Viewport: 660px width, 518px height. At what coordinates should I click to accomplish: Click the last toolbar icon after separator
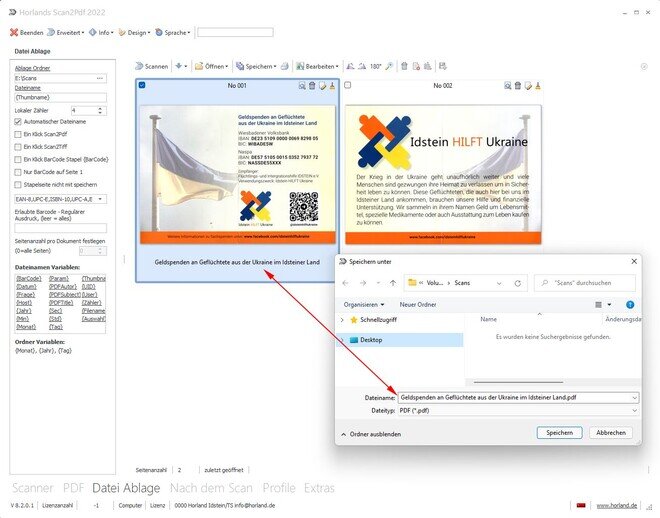pos(442,66)
